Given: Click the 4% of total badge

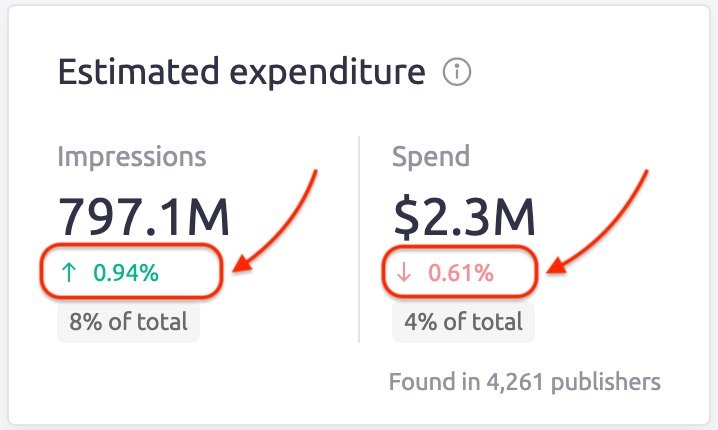Looking at the screenshot, I should click(463, 322).
